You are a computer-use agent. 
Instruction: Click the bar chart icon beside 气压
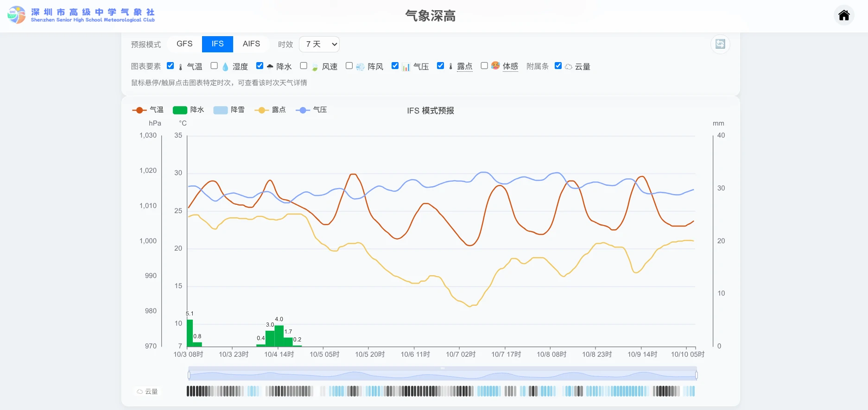pos(405,67)
